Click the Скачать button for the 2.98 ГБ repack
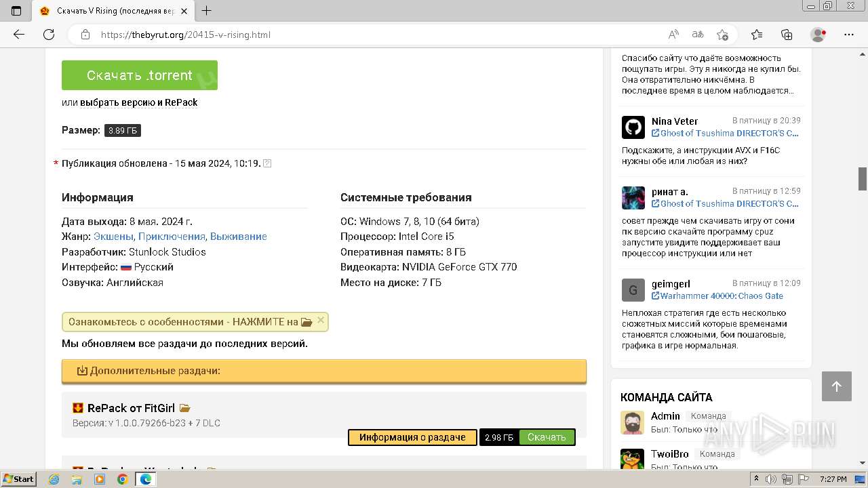The image size is (868, 488). point(547,437)
